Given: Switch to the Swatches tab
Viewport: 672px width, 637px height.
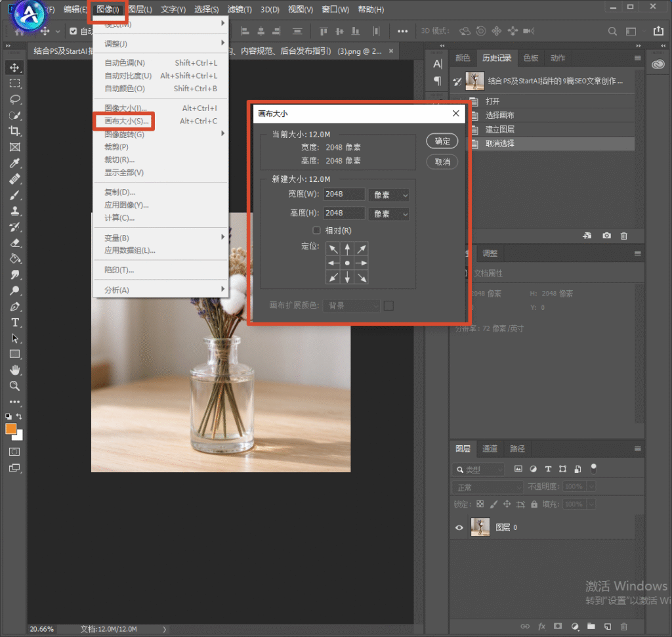Looking at the screenshot, I should pyautogui.click(x=531, y=58).
